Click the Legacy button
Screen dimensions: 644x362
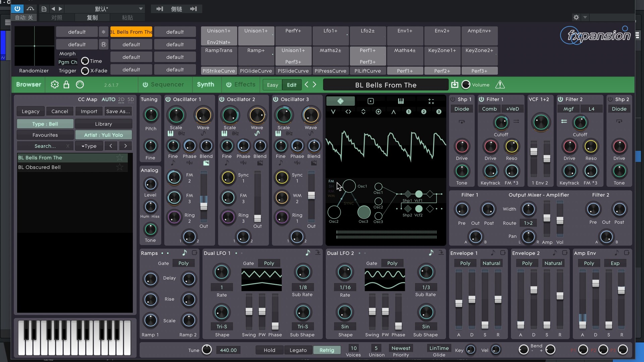coord(31,111)
